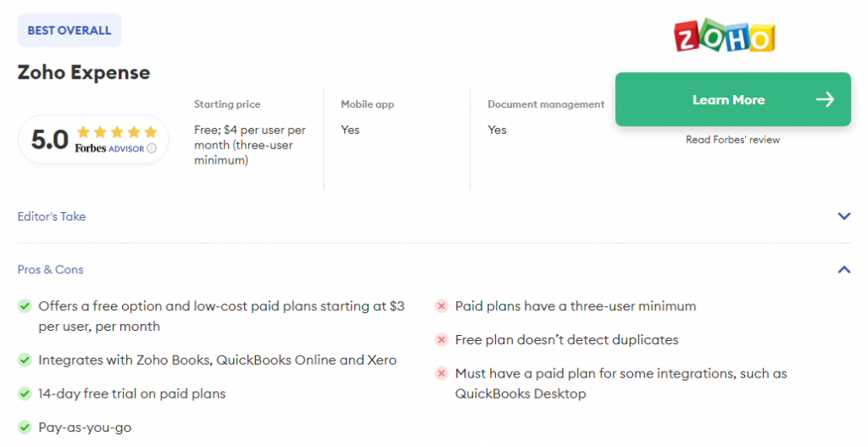Click the 5.0 rating score

click(49, 139)
